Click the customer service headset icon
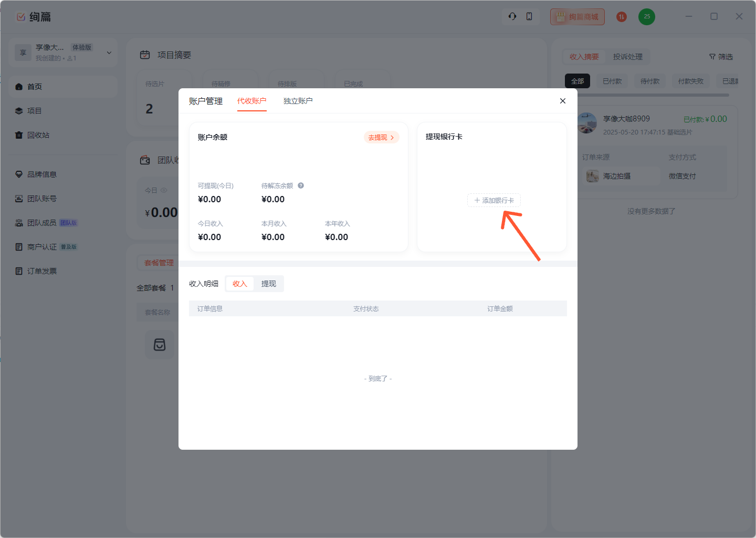This screenshot has width=756, height=538. point(512,16)
